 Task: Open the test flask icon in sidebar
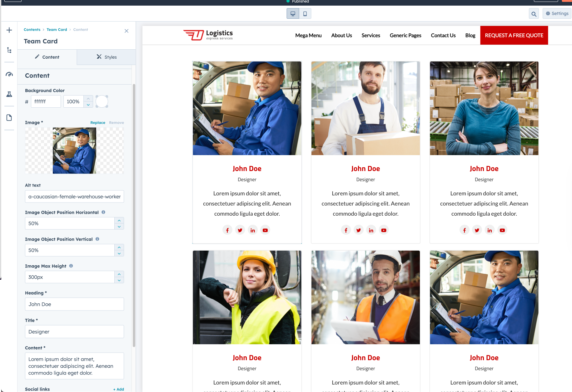tap(9, 94)
